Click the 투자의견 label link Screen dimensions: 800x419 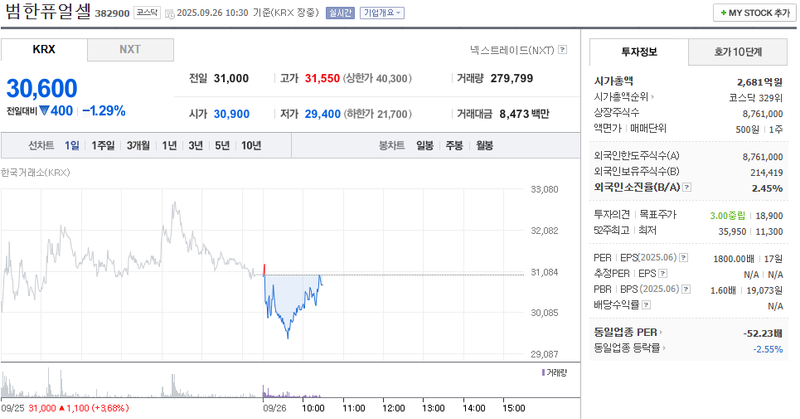tap(612, 215)
